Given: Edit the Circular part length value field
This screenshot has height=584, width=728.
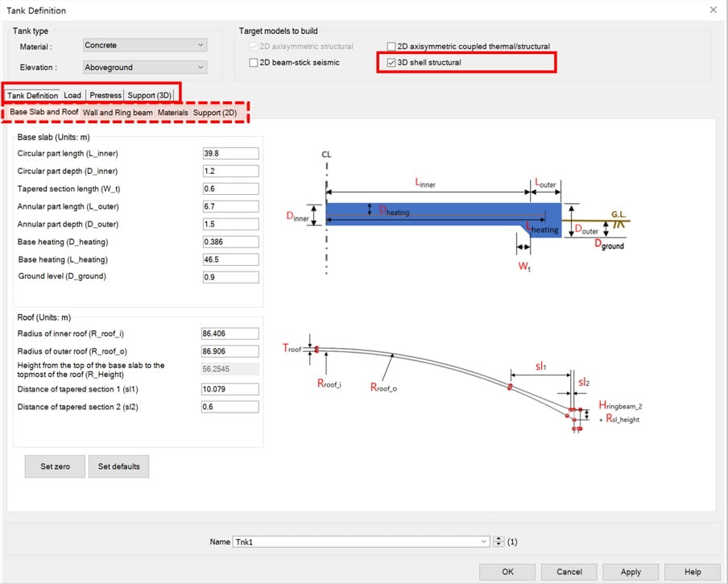Looking at the screenshot, I should point(230,153).
